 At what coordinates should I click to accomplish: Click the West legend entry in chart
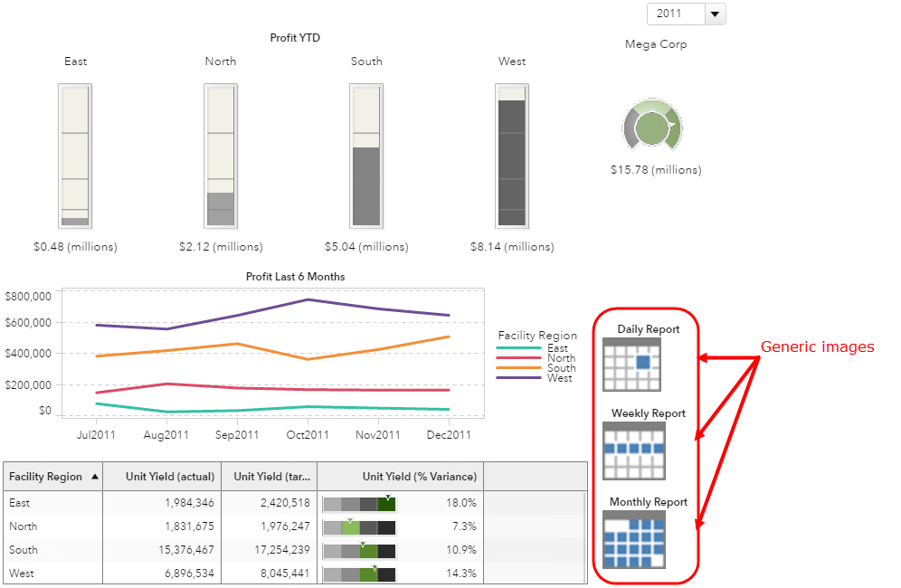coord(559,378)
